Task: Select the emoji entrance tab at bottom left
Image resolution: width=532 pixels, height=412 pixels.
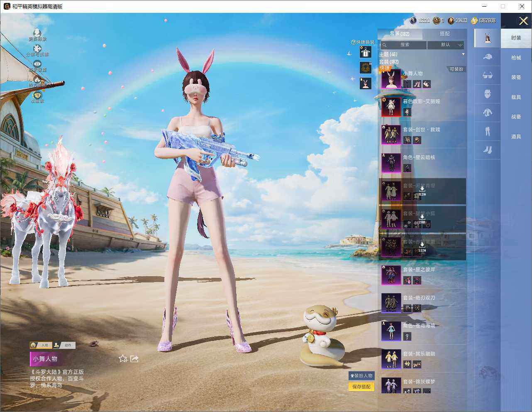Action: point(40,345)
